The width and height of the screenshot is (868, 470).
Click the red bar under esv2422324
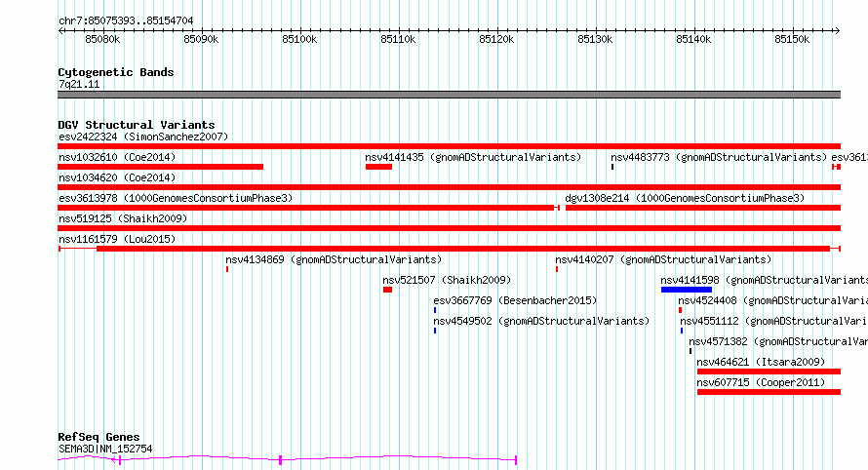[x=449, y=146]
